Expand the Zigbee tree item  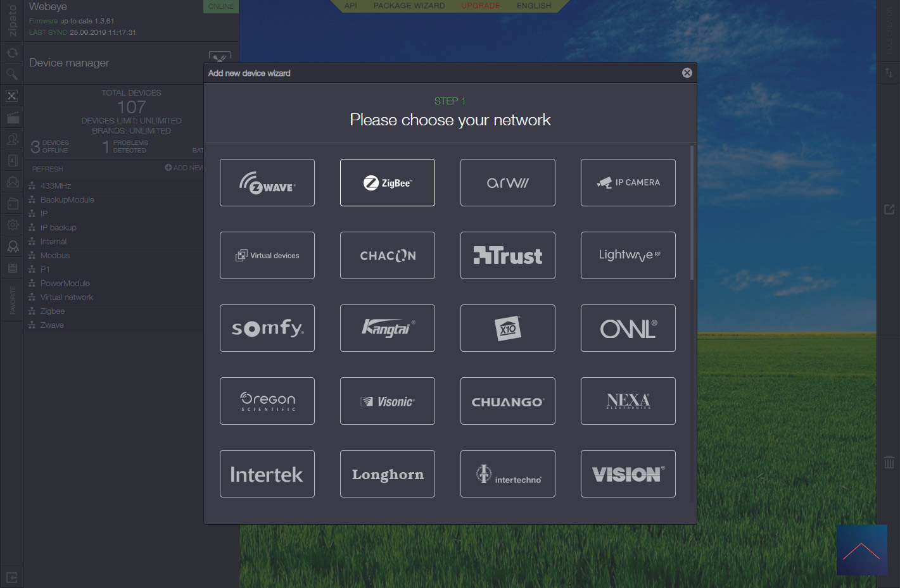[53, 311]
